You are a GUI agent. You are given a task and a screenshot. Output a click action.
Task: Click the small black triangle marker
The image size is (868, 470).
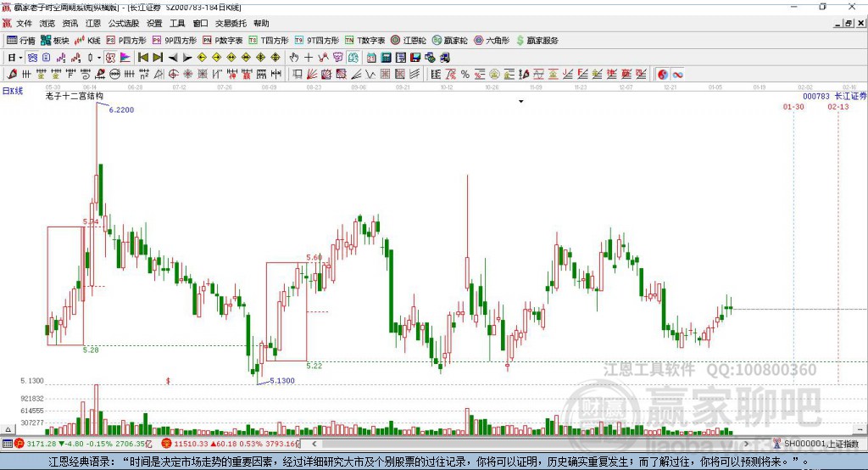[x=521, y=102]
